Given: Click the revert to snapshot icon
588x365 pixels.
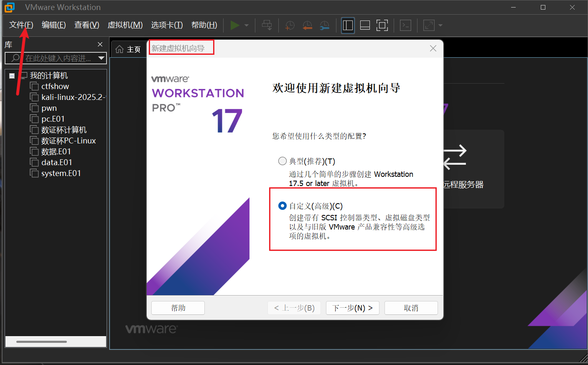Looking at the screenshot, I should (307, 26).
